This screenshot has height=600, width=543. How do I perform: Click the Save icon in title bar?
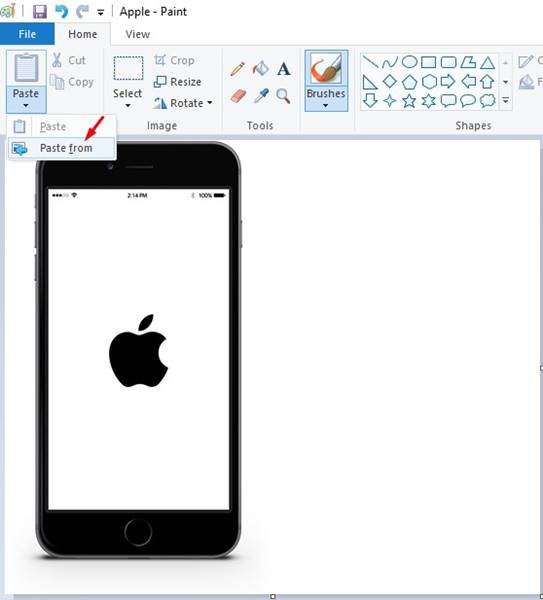(39, 11)
